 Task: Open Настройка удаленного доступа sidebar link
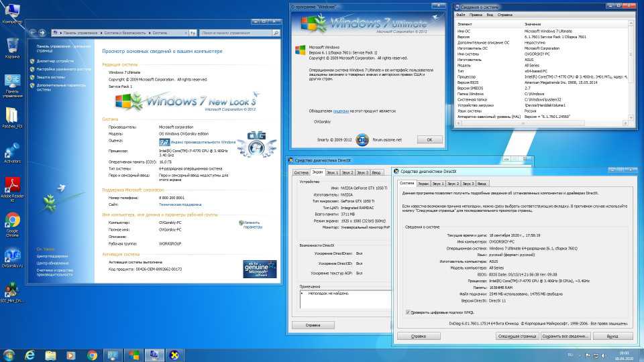63,69
